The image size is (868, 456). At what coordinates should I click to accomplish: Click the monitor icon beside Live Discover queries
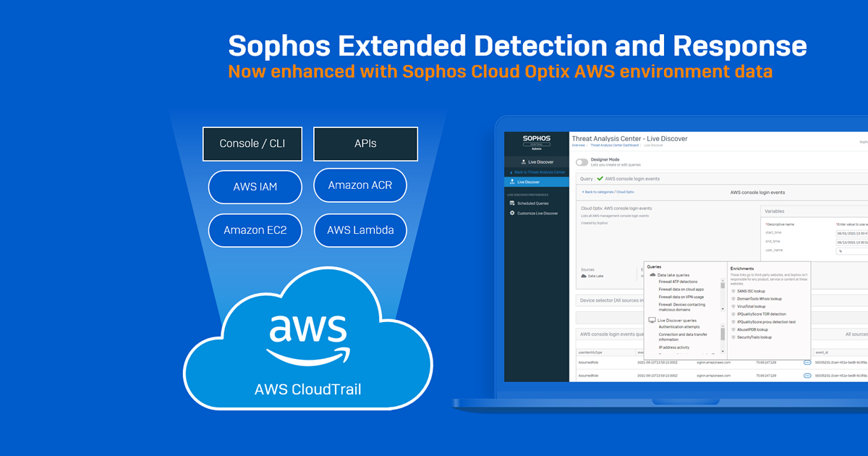point(652,320)
